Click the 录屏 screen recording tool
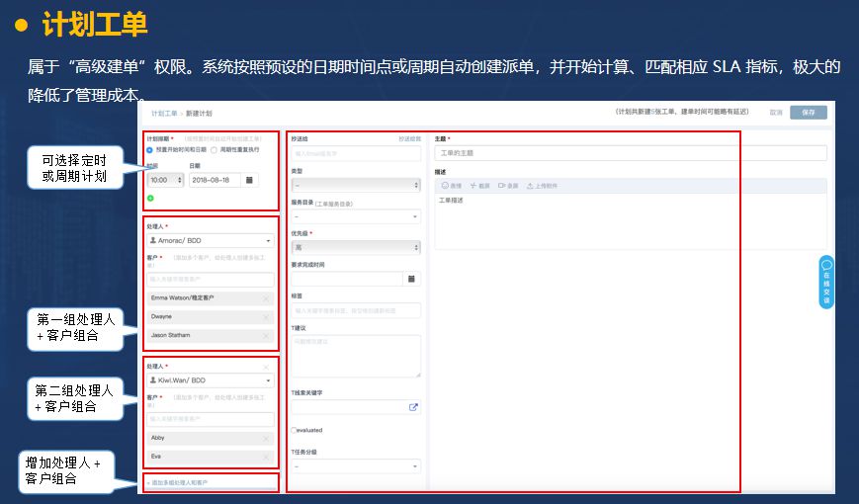Screen dimensions: 859x504 (508, 186)
